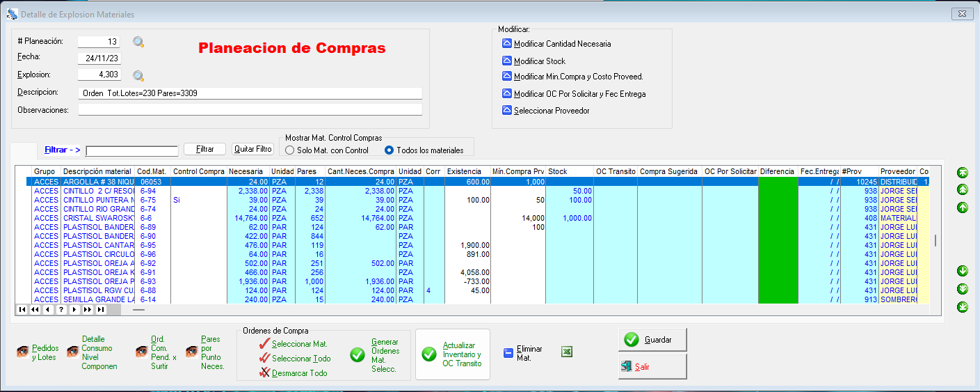Click the grid horizontal scrollbar thumb
The width and height of the screenshot is (980, 392).
click(138, 310)
